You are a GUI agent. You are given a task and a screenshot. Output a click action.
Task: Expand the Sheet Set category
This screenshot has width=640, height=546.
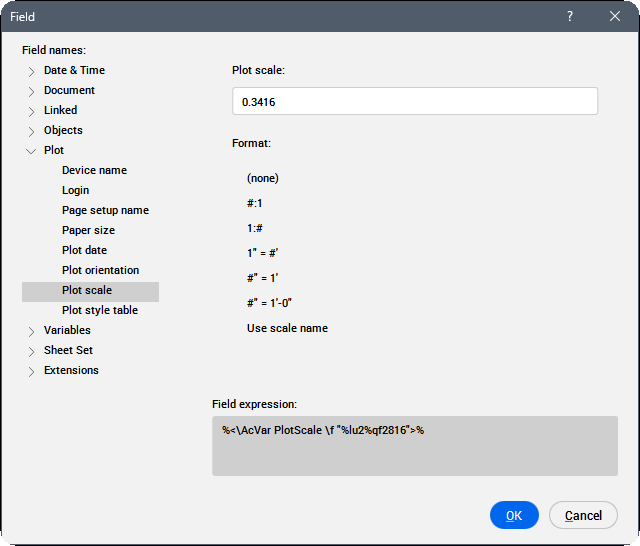coord(32,351)
